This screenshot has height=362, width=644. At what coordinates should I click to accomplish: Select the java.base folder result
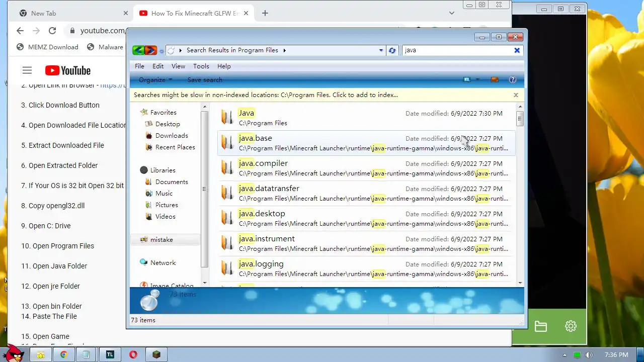point(366,143)
